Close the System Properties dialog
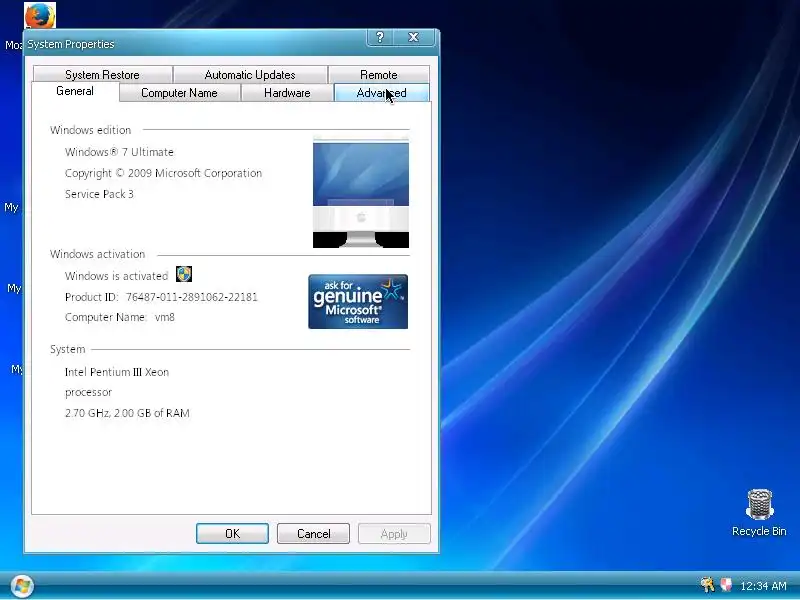 point(414,37)
